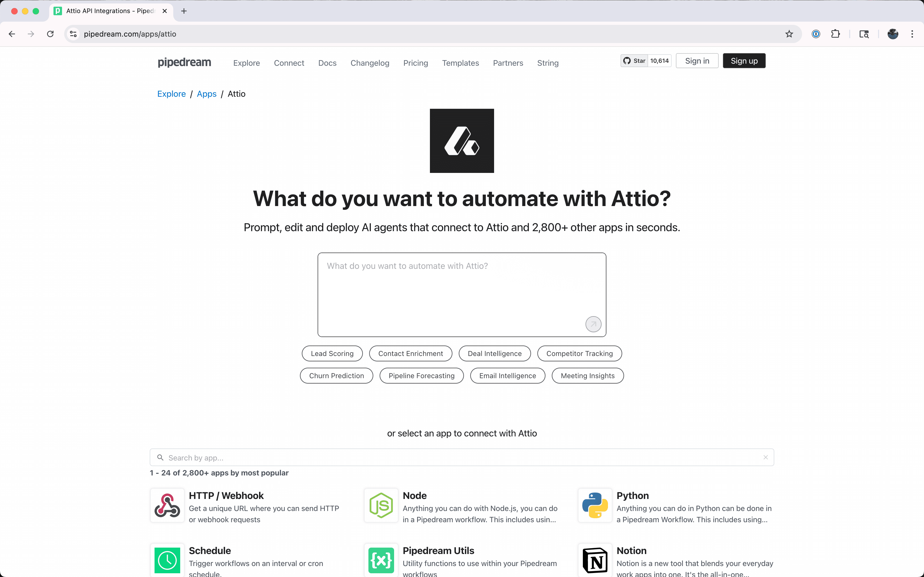Click the Sign up button

pos(744,61)
